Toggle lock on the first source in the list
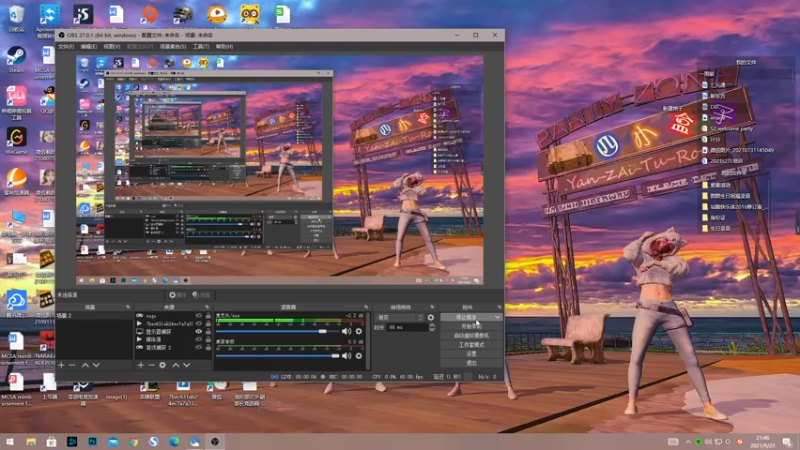Screen dimensions: 800x450 (208, 316)
